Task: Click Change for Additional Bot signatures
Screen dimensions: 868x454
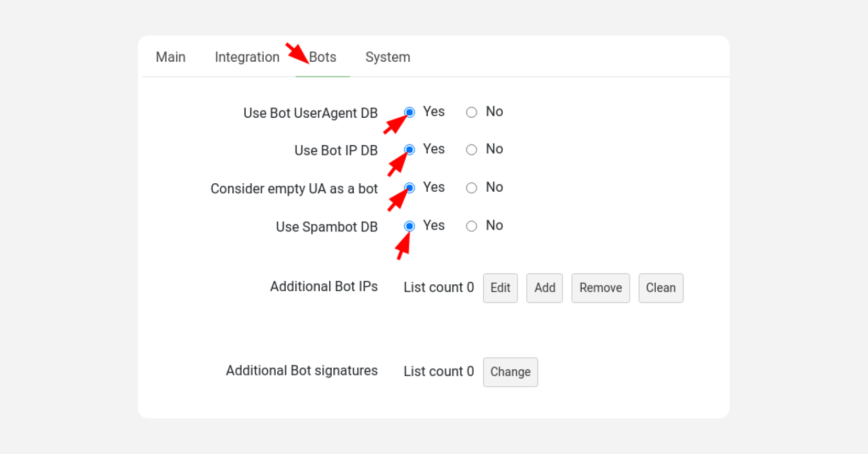Action: (x=511, y=372)
